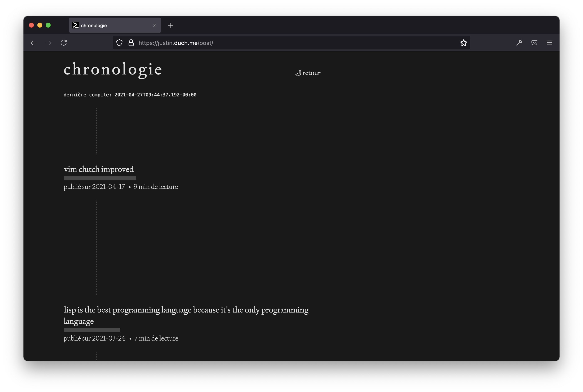The height and width of the screenshot is (392, 583).
Task: Click grey bar under the lisp title
Action: click(92, 330)
